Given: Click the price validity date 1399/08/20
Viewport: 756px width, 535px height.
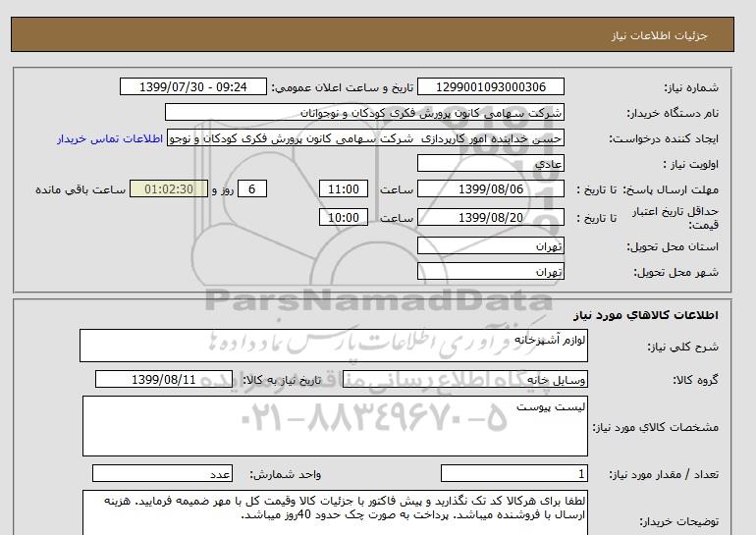Looking at the screenshot, I should pyautogui.click(x=490, y=217).
